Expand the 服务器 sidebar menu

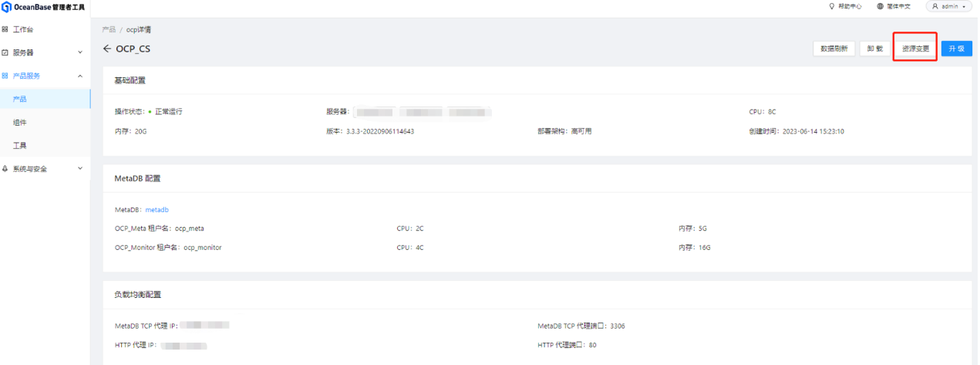coord(45,52)
